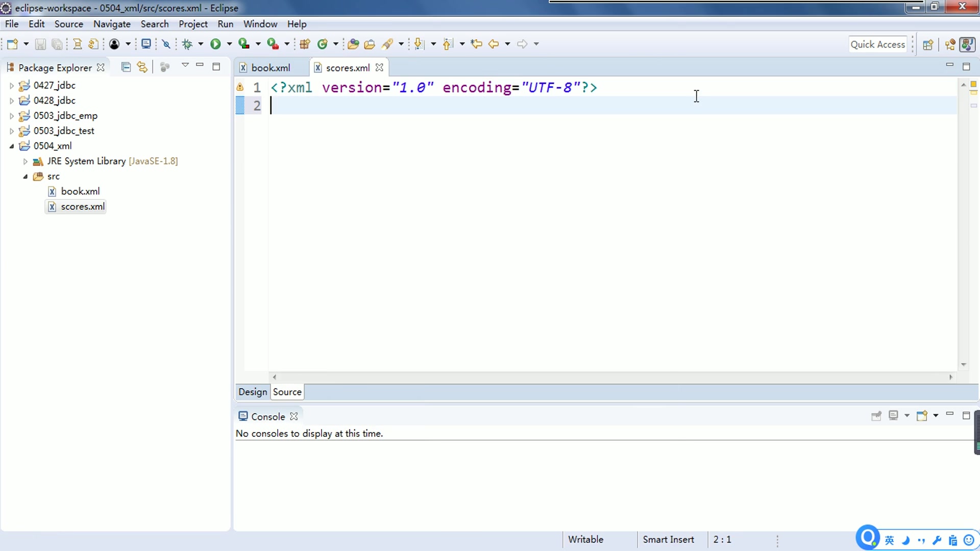Open the Project menu
The image size is (980, 551).
193,24
